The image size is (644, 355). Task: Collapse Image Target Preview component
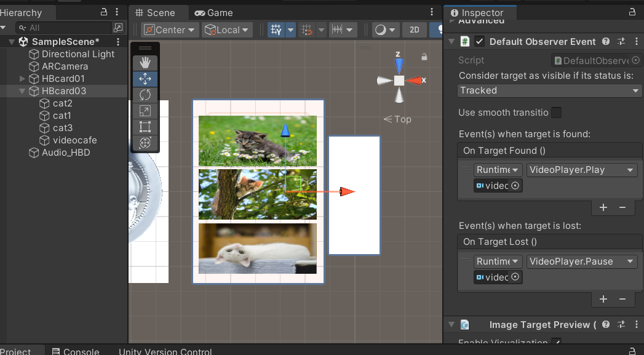click(452, 324)
